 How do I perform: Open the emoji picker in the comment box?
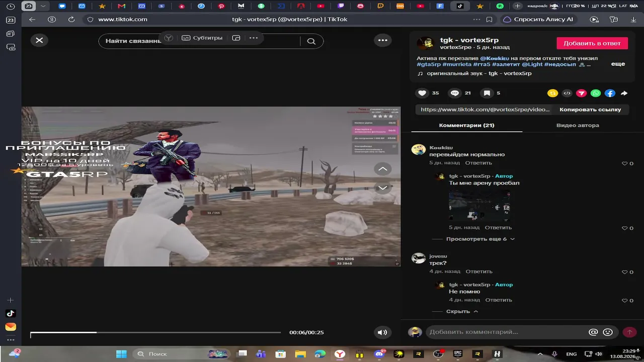pyautogui.click(x=608, y=332)
